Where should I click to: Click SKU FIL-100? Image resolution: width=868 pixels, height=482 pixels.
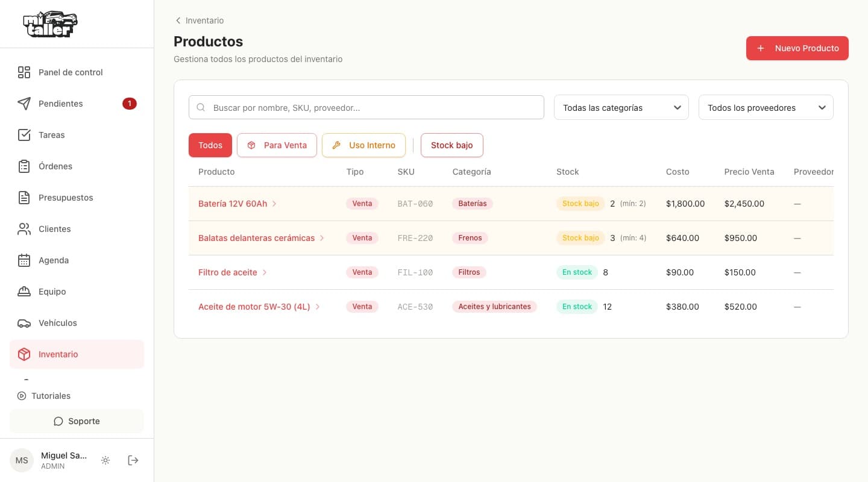coord(415,272)
